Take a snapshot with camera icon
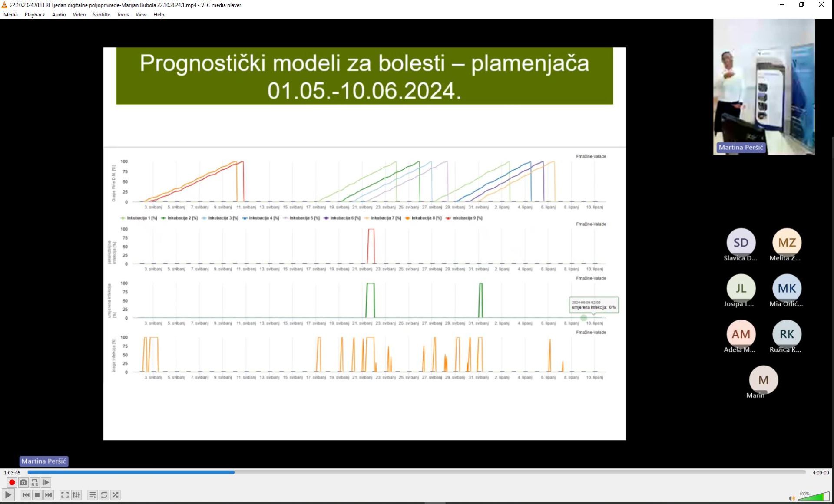Screen dimensions: 834x504 click(x=23, y=482)
